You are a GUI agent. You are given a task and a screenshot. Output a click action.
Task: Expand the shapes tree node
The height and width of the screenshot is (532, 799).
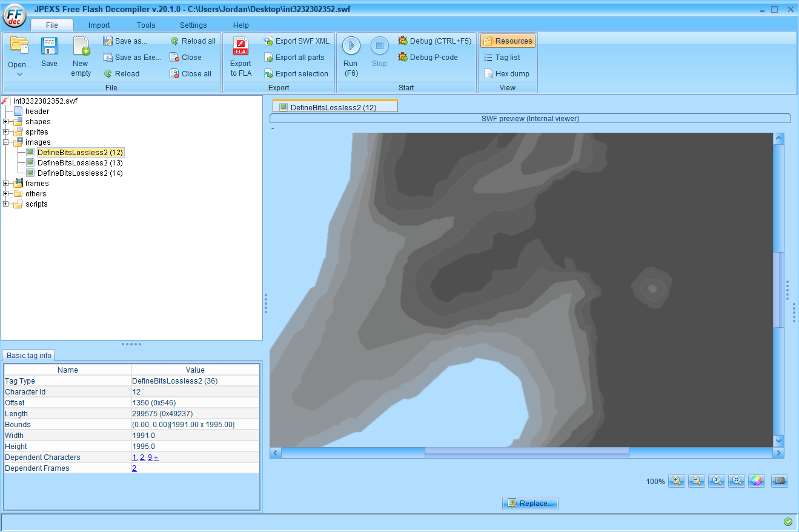6,122
